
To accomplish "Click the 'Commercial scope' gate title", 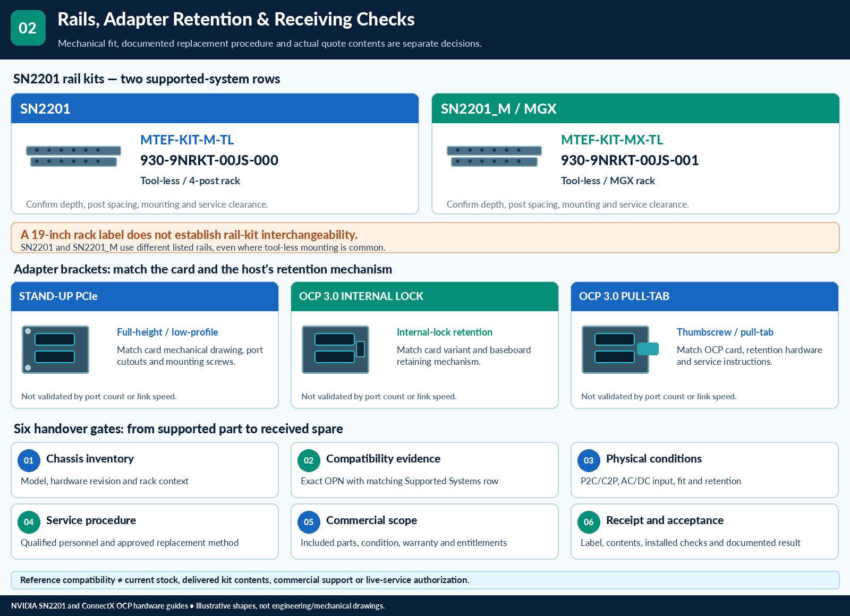I will (371, 520).
